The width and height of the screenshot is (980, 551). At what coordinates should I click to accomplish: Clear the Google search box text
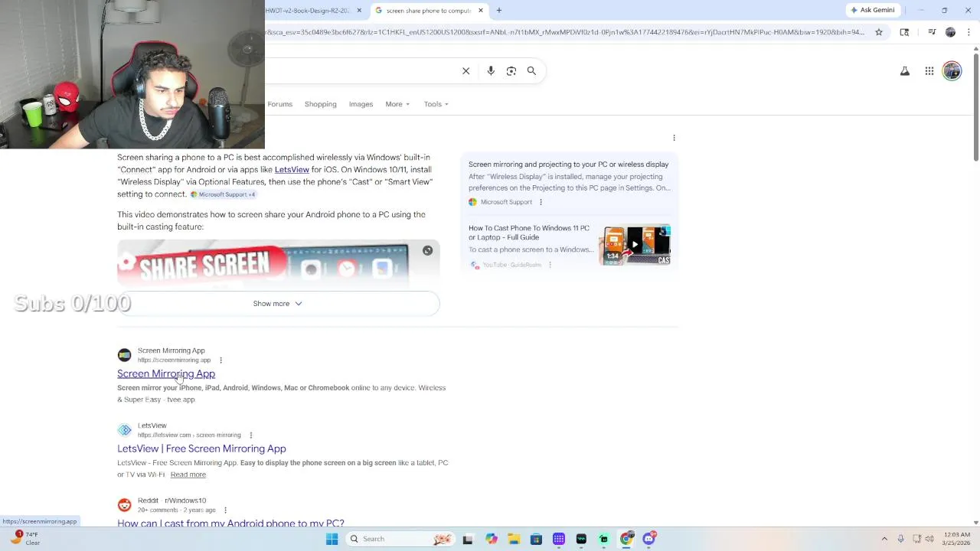point(465,71)
